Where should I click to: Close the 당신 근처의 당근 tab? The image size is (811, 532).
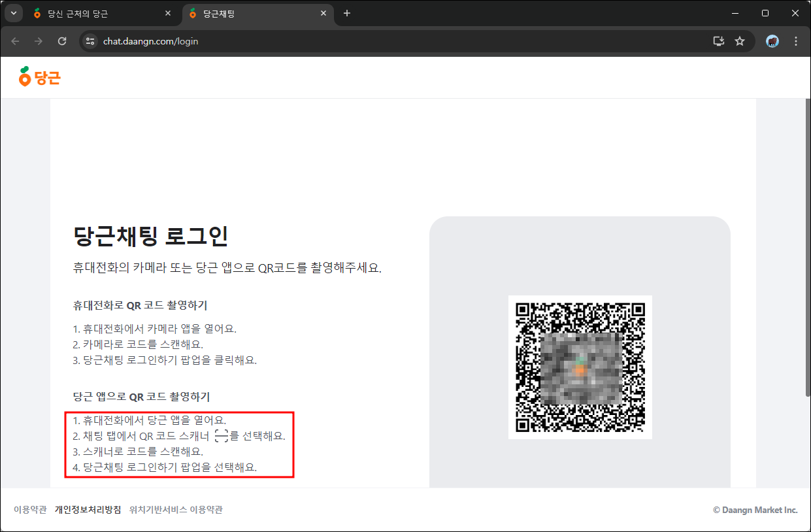point(168,13)
